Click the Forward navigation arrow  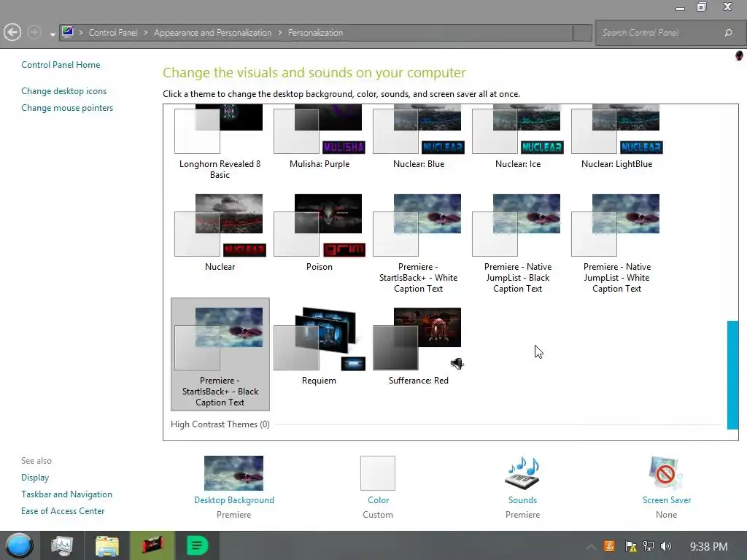(x=34, y=32)
